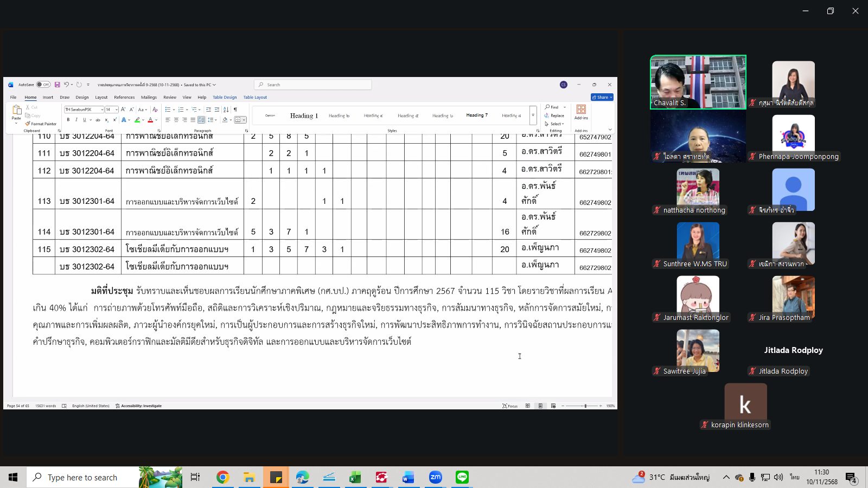Image resolution: width=868 pixels, height=488 pixels.
Task: Toggle the AutoSave switch
Action: (43, 85)
